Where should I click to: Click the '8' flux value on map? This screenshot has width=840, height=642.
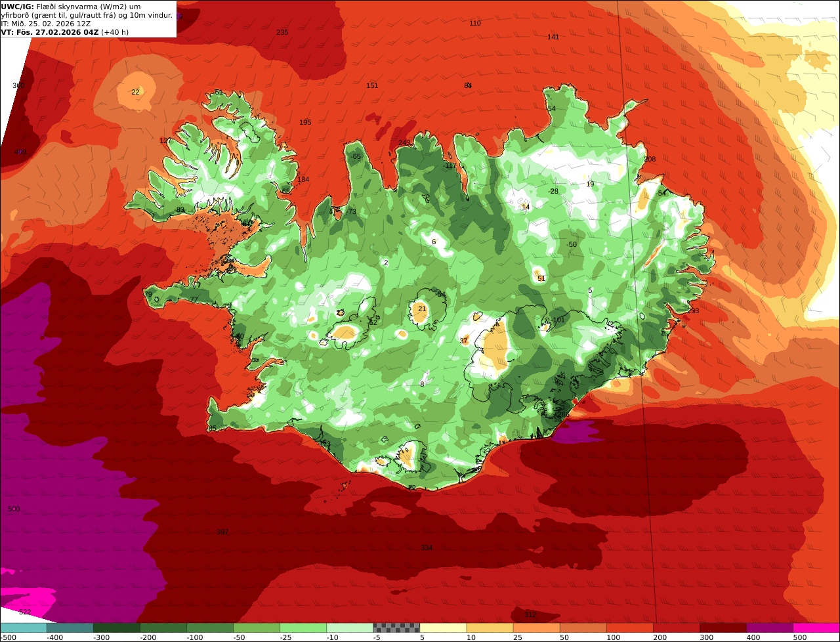coord(422,384)
